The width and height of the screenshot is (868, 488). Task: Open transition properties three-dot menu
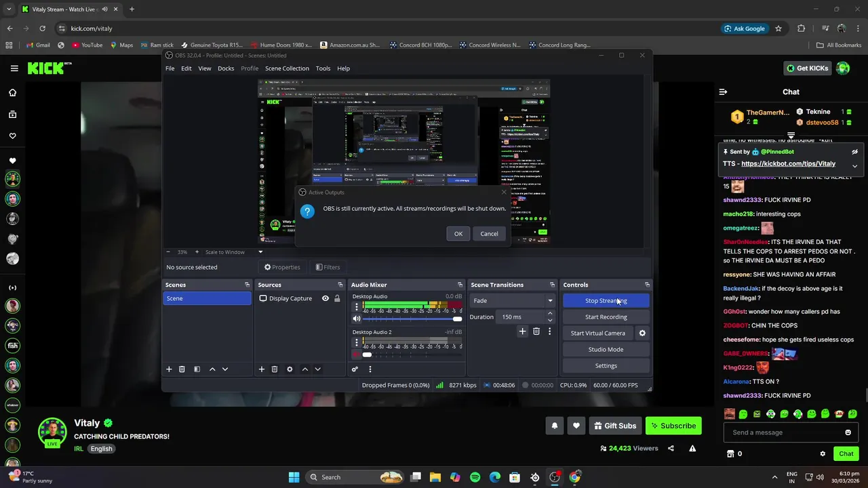(549, 331)
